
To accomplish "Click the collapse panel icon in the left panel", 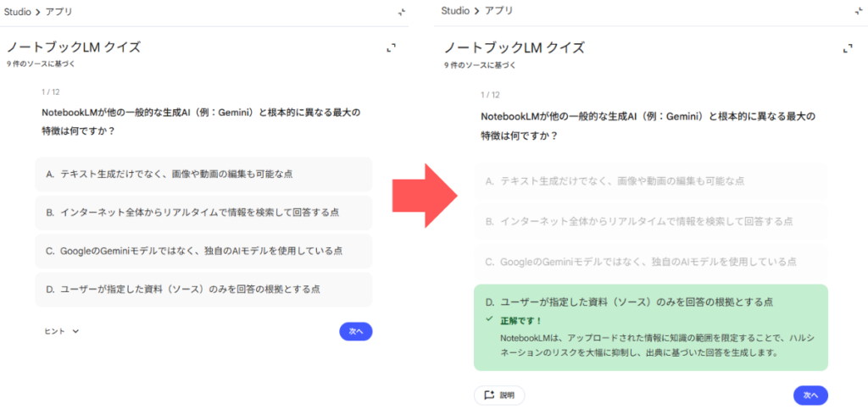I will pos(401,12).
